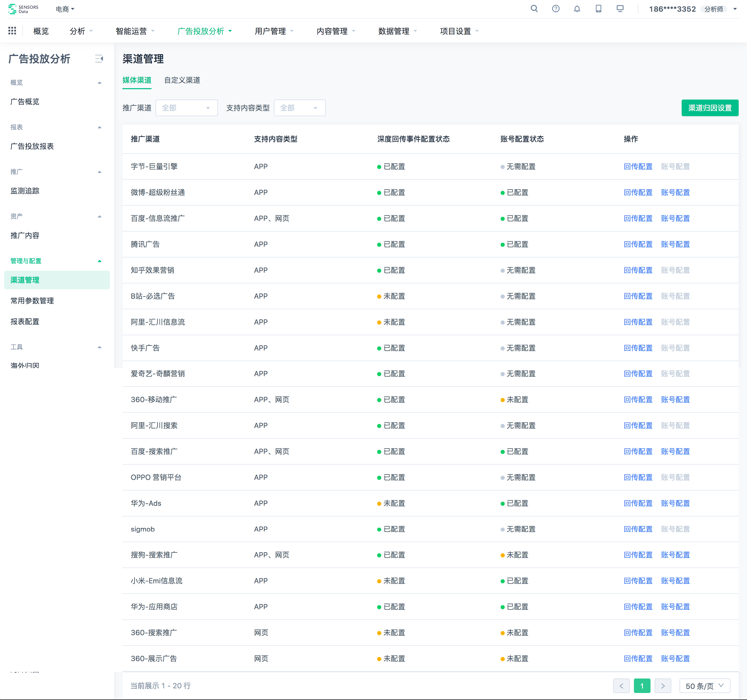Image resolution: width=747 pixels, height=700 pixels.
Task: Select page 1 in pagination
Action: pos(642,686)
